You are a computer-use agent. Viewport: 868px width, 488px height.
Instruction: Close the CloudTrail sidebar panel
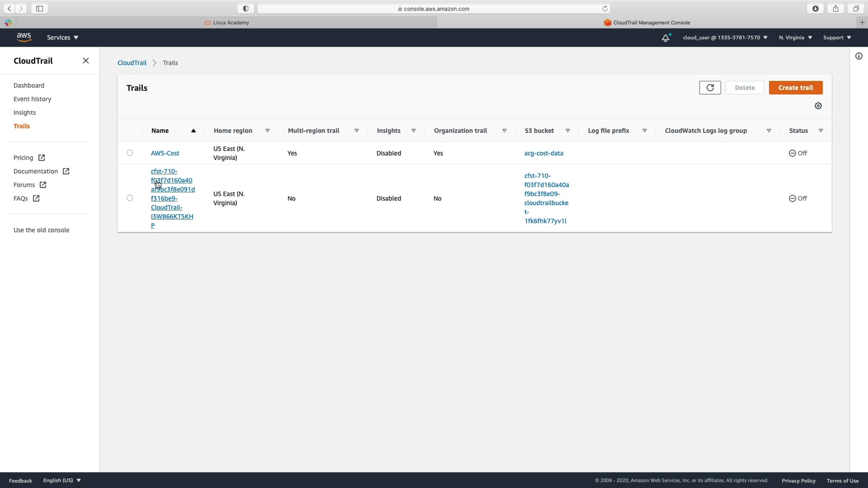click(86, 60)
